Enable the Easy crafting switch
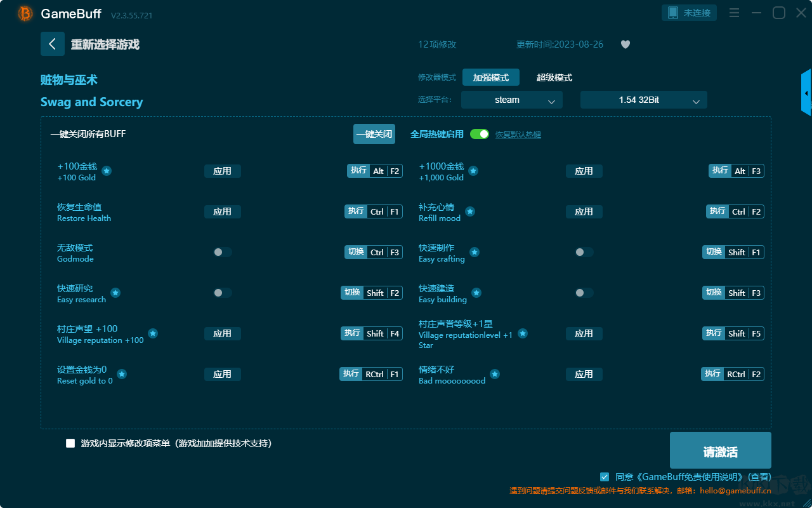Image resolution: width=812 pixels, height=508 pixels. click(x=584, y=252)
